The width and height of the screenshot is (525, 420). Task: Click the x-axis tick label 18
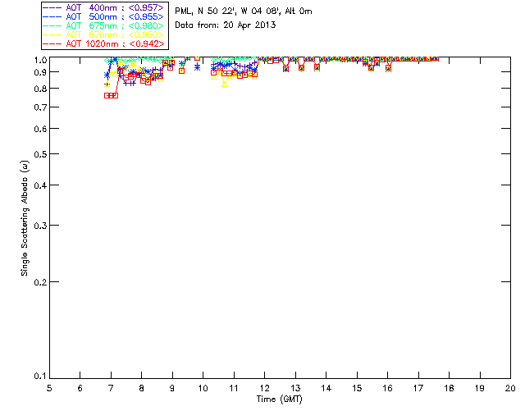tap(449, 388)
